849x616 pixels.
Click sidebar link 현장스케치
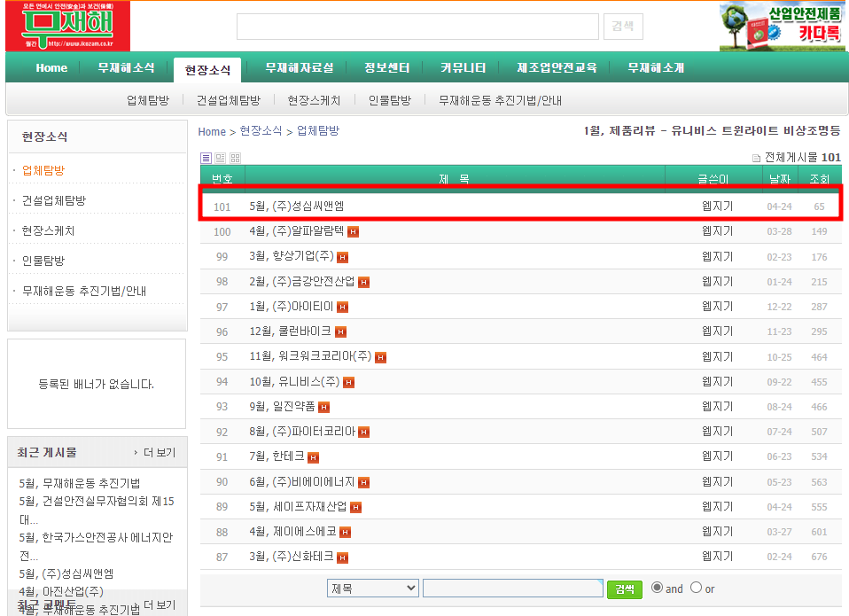(48, 230)
